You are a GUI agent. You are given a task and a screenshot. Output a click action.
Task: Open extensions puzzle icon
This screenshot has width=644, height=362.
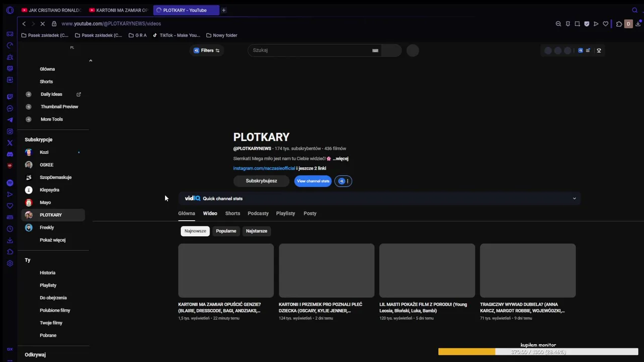point(619,24)
